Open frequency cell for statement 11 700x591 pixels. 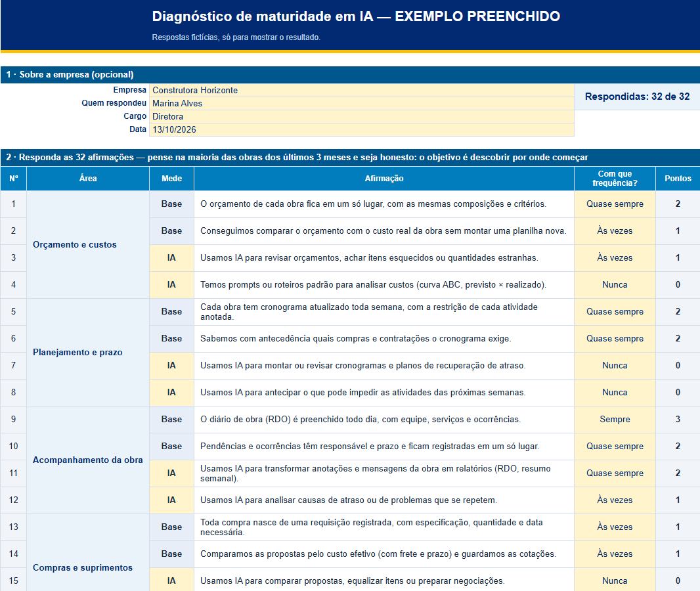click(615, 473)
